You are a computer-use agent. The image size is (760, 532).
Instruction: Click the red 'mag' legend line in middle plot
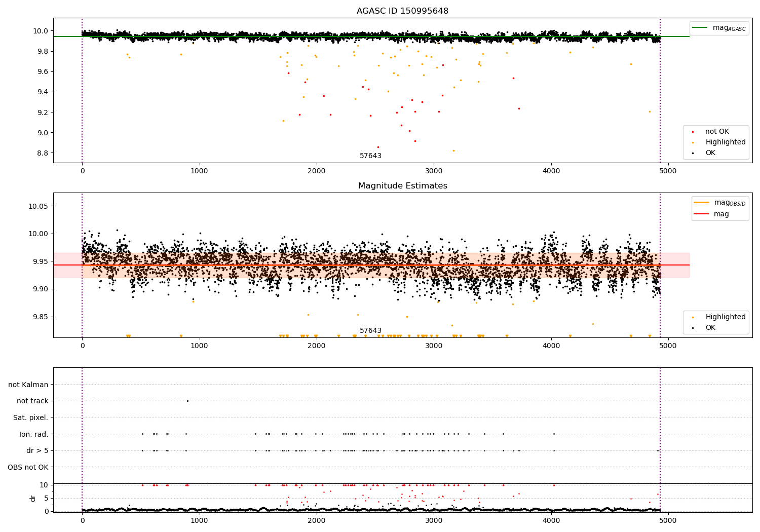pyautogui.click(x=702, y=214)
